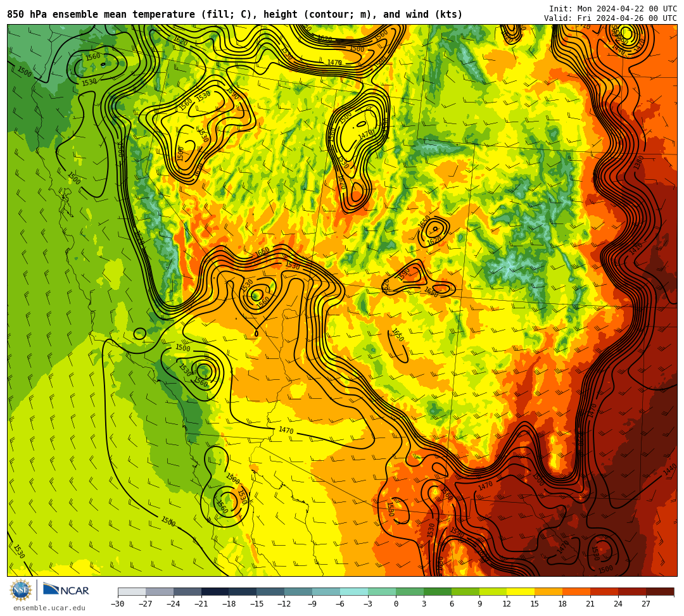Click the −9 colorbar tick label
The width and height of the screenshot is (684, 616).
click(x=312, y=604)
